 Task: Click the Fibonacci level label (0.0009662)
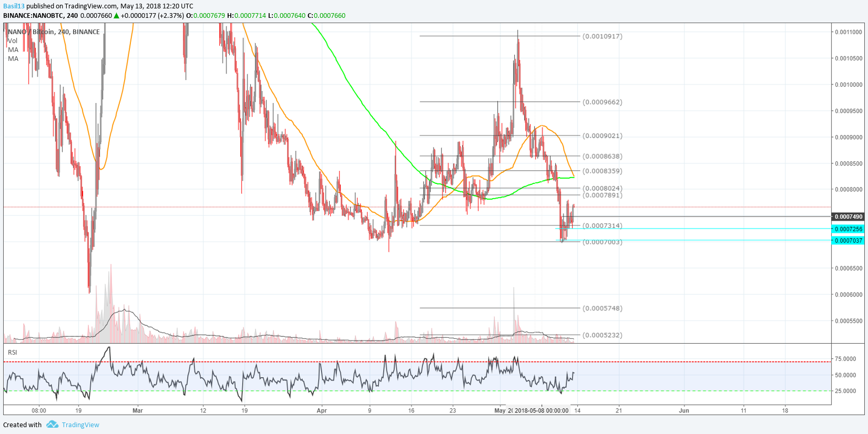[603, 102]
